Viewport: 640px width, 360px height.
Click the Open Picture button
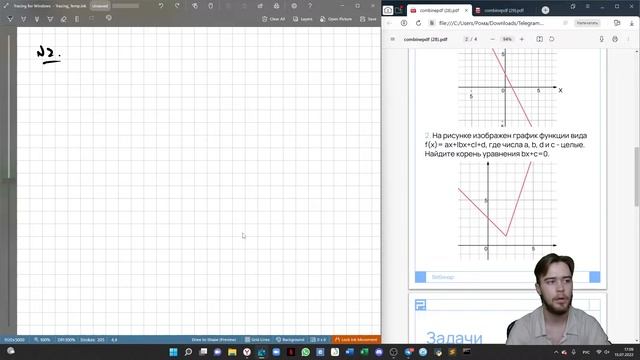(x=336, y=19)
